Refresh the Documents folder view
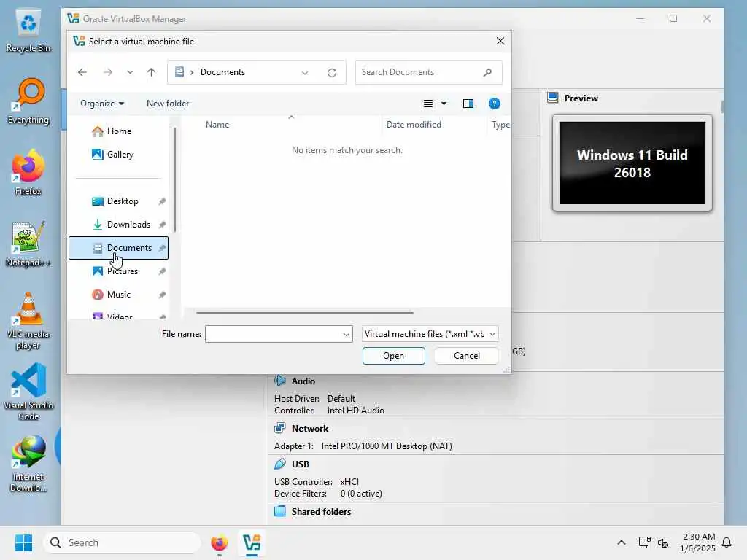This screenshot has width=747, height=560. pos(332,72)
